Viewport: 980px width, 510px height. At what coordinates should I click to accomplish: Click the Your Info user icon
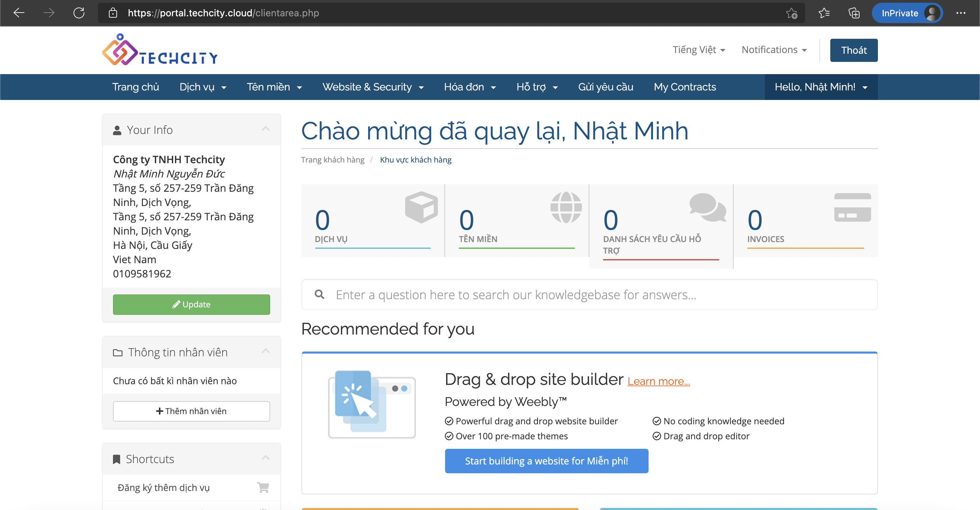(117, 130)
